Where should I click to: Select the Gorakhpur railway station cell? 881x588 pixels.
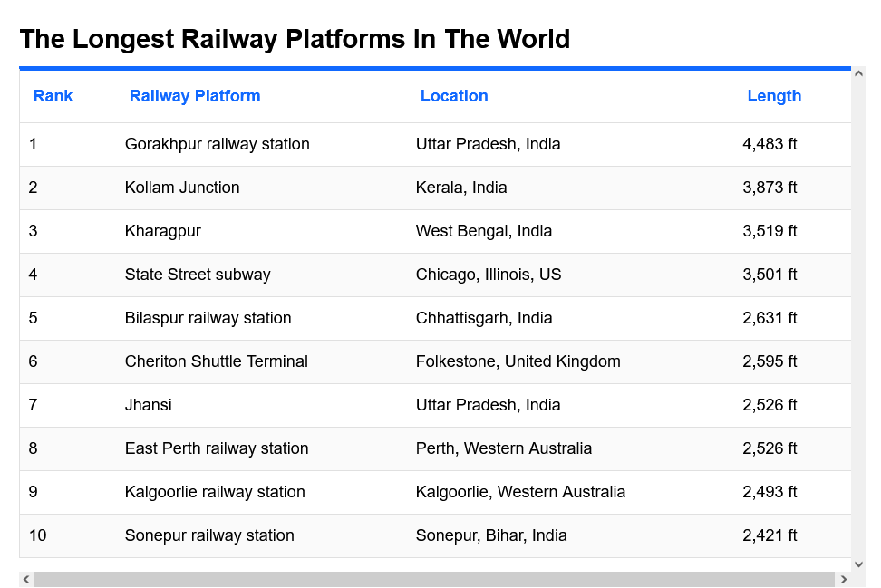click(x=218, y=144)
